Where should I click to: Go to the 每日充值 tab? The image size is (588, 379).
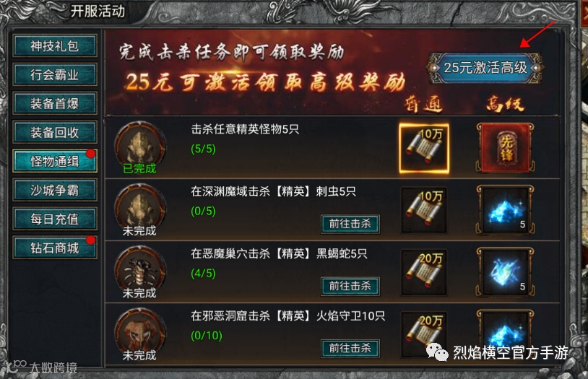[x=55, y=219]
